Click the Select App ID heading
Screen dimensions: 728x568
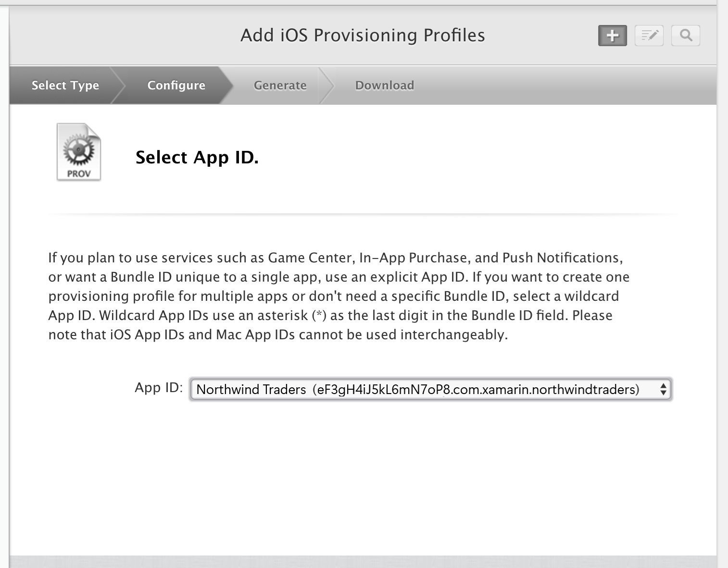coord(197,157)
